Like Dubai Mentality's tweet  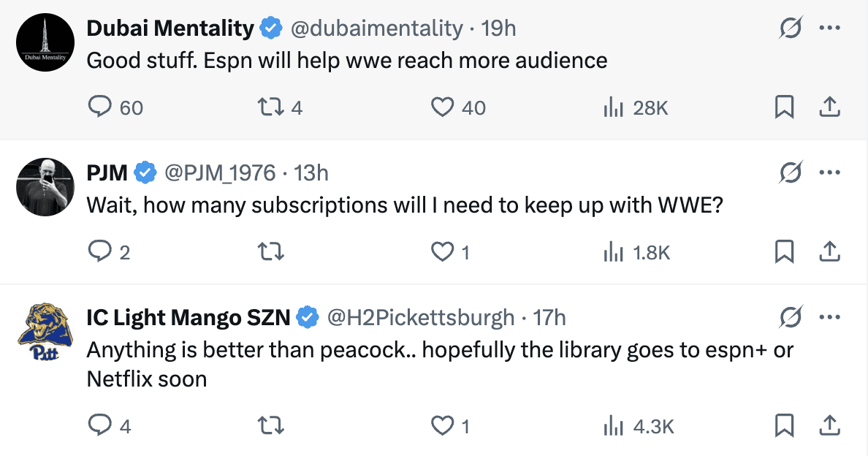click(x=442, y=108)
